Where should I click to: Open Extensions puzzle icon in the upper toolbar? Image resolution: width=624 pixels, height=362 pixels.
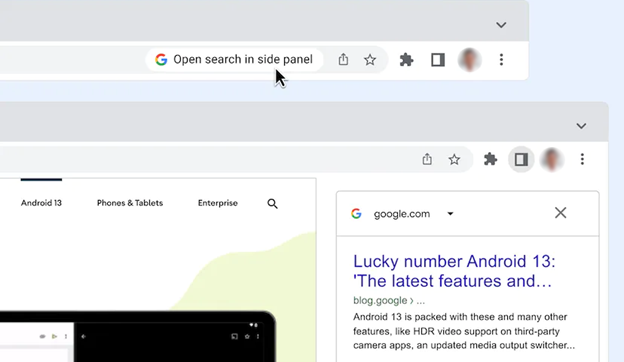click(x=406, y=60)
